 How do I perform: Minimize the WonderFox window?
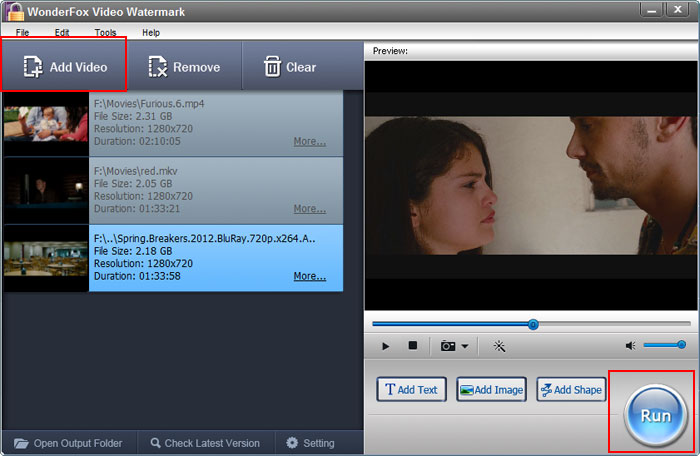pos(651,9)
